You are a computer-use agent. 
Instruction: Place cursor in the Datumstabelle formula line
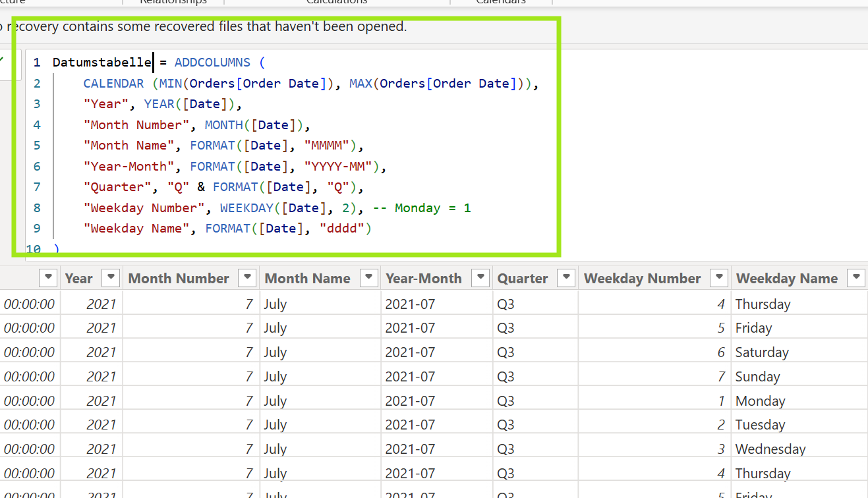click(102, 63)
